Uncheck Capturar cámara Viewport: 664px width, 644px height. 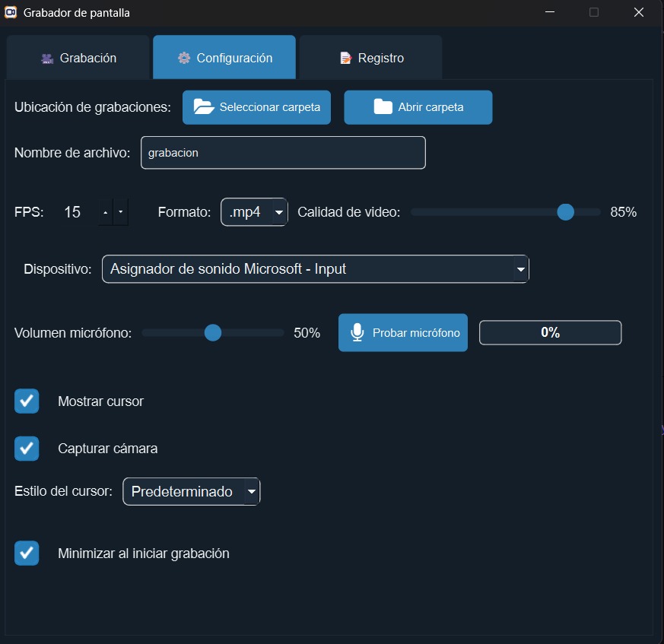(27, 449)
